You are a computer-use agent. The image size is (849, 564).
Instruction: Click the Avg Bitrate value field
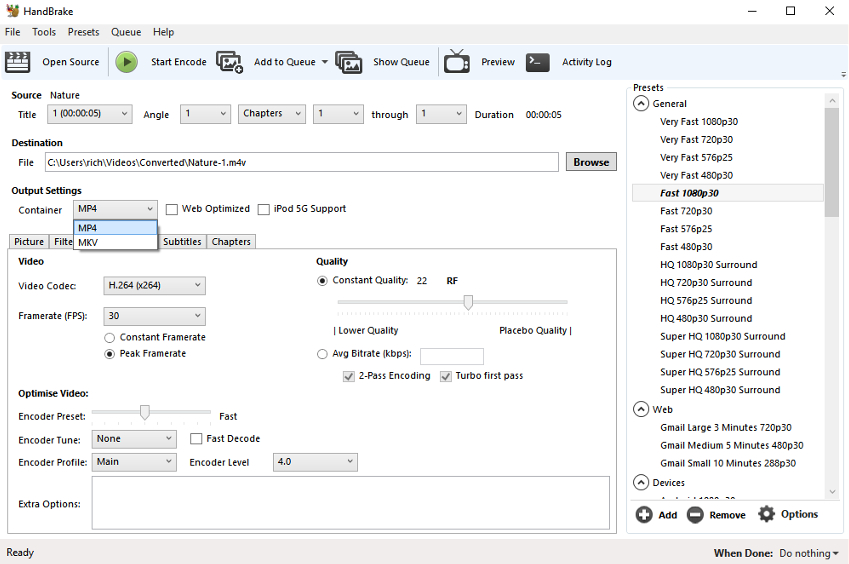click(x=452, y=356)
